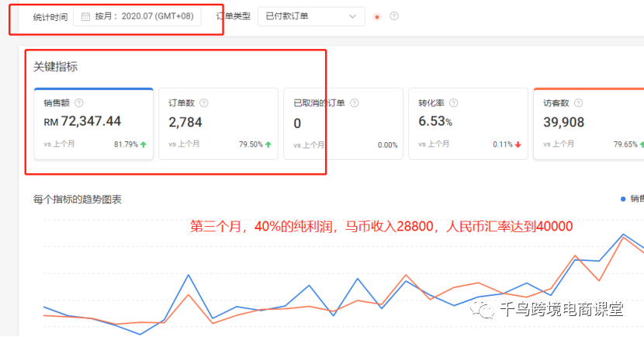Click the 每个指标的趋势图表 heading

click(x=78, y=200)
